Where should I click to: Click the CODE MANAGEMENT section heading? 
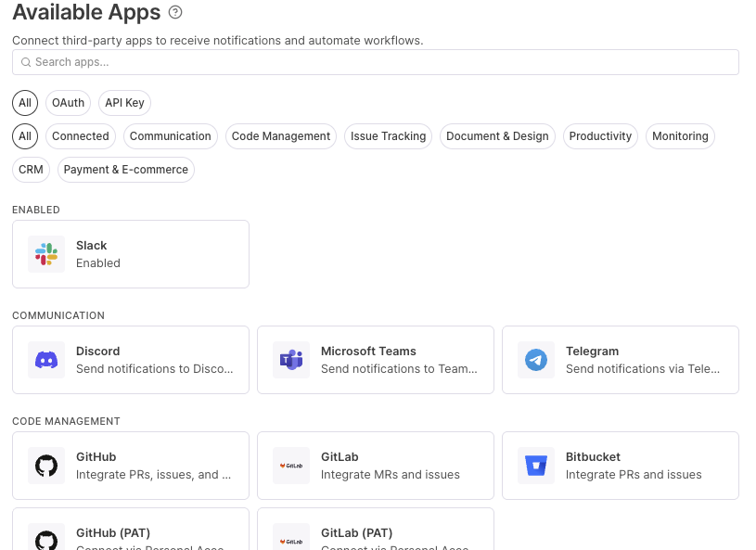tap(66, 421)
